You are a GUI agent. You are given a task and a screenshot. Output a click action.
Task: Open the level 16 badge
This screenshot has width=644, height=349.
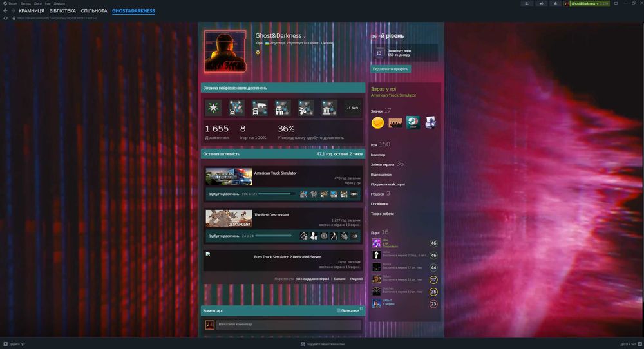click(x=374, y=36)
